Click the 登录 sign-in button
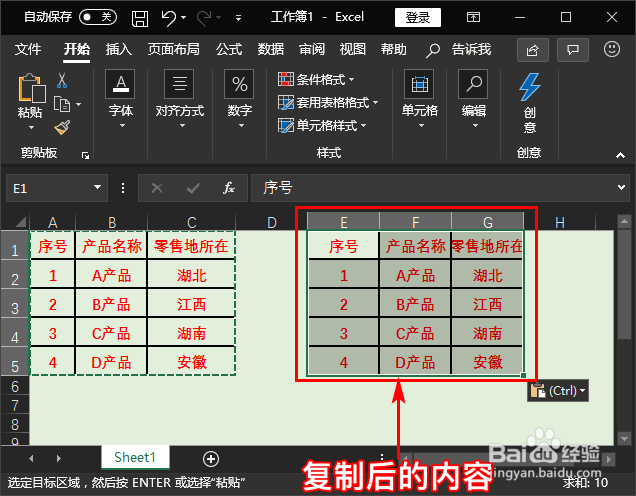This screenshot has height=496, width=636. click(x=418, y=17)
